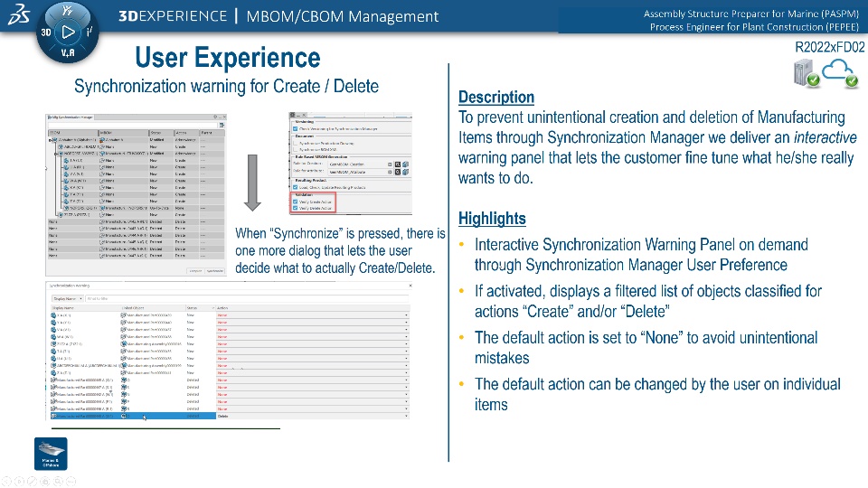Click the Compare button

click(x=196, y=271)
